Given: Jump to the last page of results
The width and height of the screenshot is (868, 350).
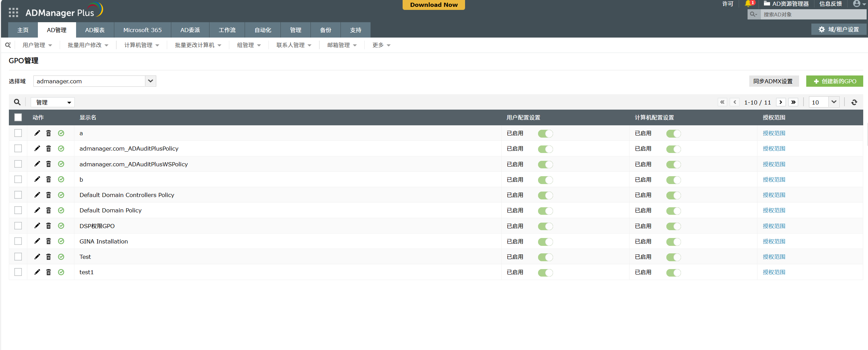Looking at the screenshot, I should tap(793, 102).
